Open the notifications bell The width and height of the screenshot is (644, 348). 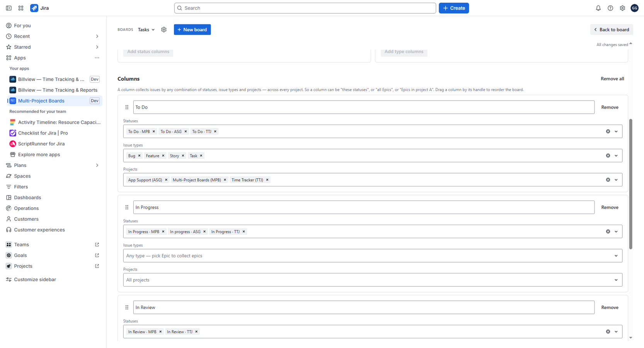click(x=598, y=8)
